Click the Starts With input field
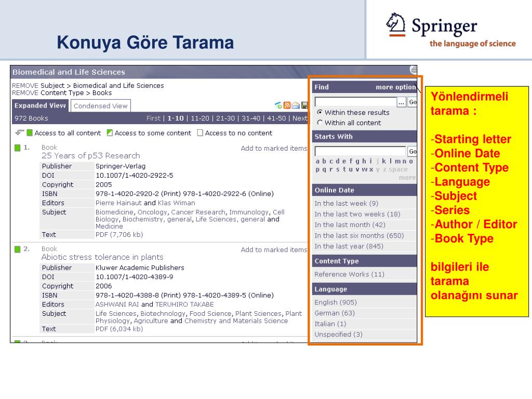The width and height of the screenshot is (532, 399). 361,151
